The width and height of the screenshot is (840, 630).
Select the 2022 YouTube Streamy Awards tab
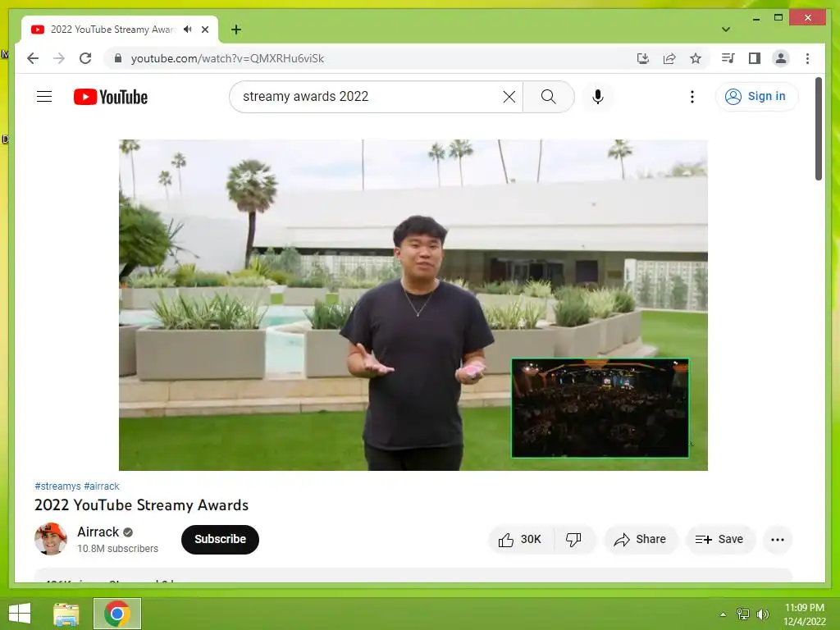112,30
